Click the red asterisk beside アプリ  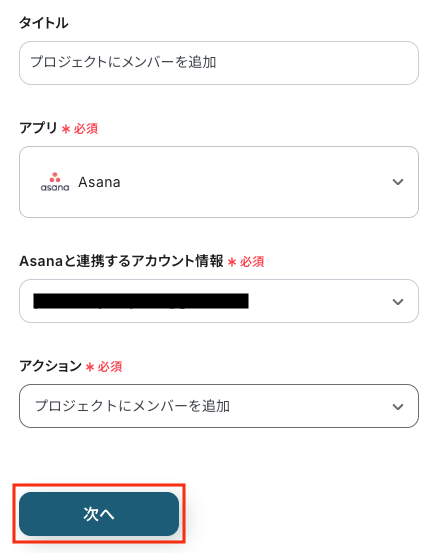click(x=66, y=129)
